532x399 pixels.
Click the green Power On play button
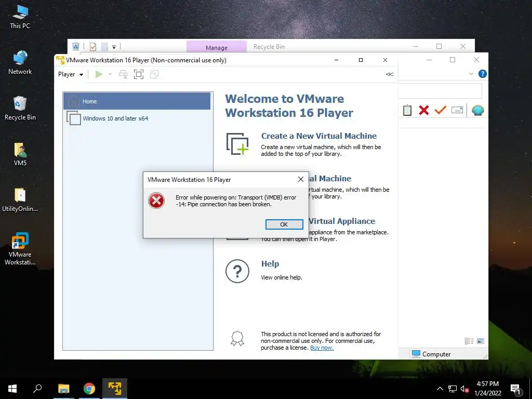click(99, 74)
